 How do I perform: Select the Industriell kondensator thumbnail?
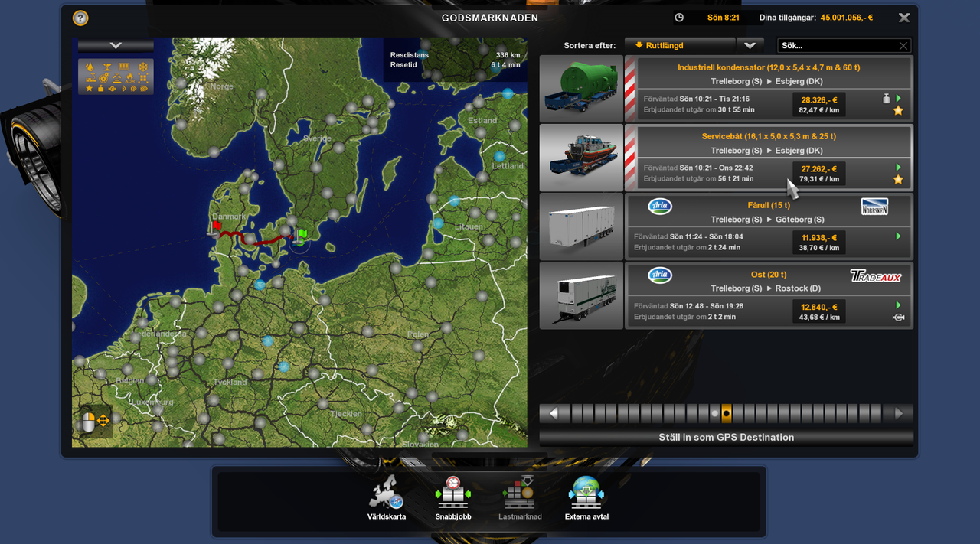coord(581,89)
